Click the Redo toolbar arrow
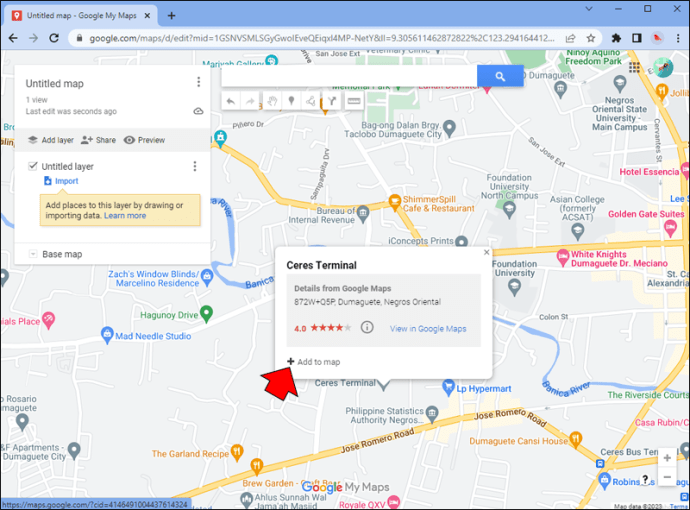Screen dimensions: 690x510 (x=250, y=102)
